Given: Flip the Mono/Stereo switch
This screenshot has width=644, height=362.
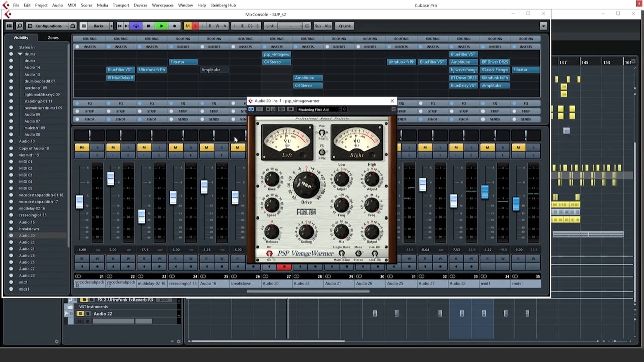Looking at the screenshot, I should (358, 253).
